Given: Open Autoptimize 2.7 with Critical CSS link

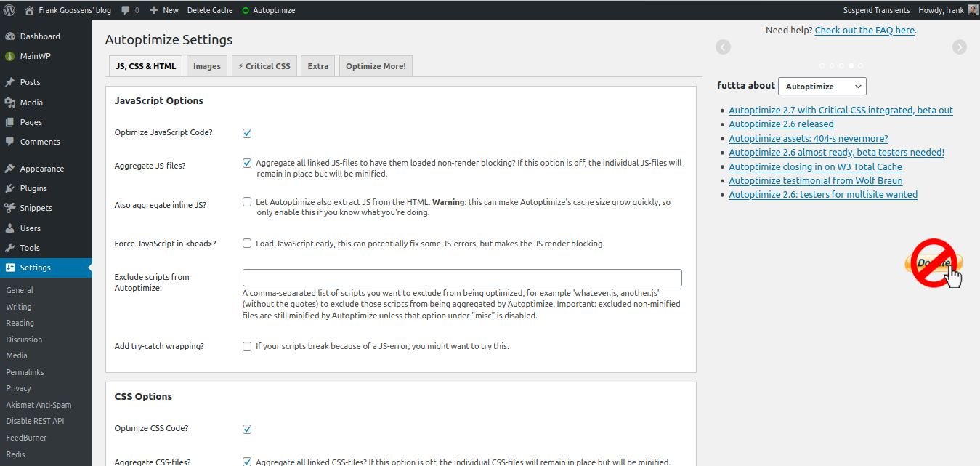Looking at the screenshot, I should click(x=841, y=111).
